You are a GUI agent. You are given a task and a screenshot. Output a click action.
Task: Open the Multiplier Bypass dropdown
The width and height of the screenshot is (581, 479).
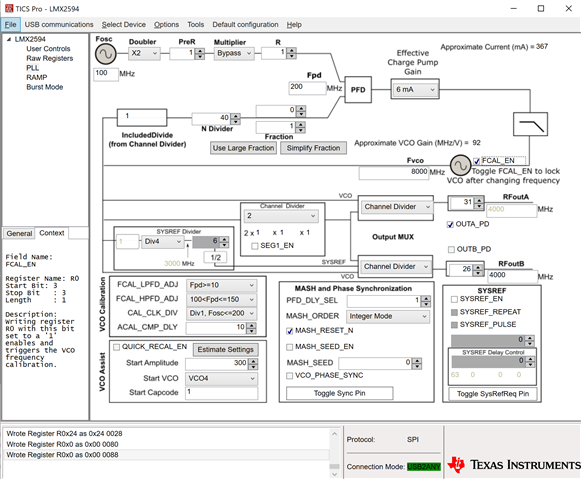(234, 53)
